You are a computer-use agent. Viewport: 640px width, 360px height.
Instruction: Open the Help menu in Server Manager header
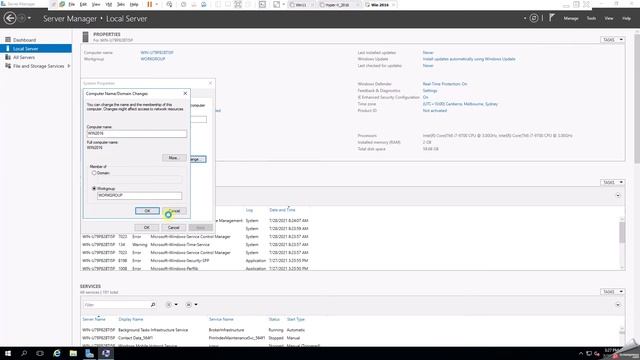(626, 18)
